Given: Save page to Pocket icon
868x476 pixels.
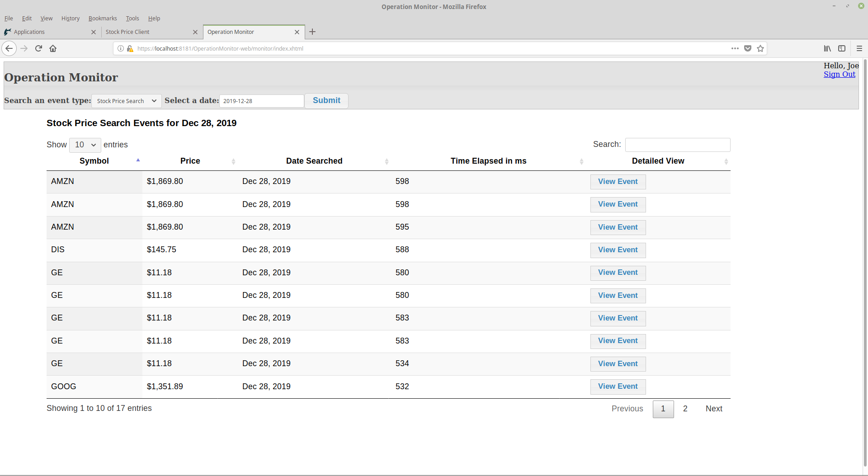Looking at the screenshot, I should point(748,48).
